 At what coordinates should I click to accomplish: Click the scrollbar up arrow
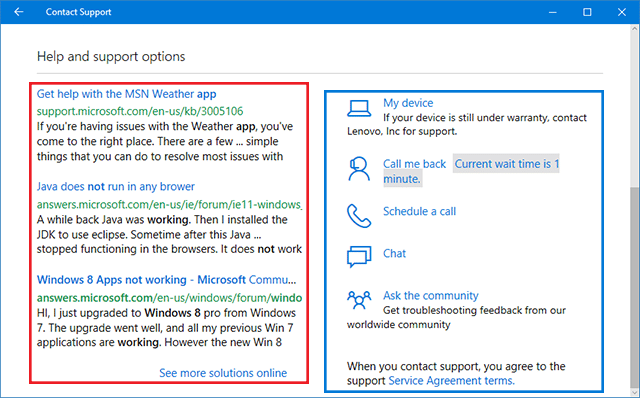click(x=635, y=29)
